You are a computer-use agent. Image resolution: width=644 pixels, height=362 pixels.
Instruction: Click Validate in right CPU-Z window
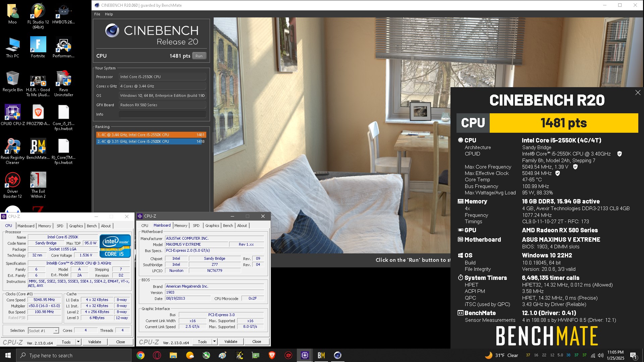tap(231, 342)
